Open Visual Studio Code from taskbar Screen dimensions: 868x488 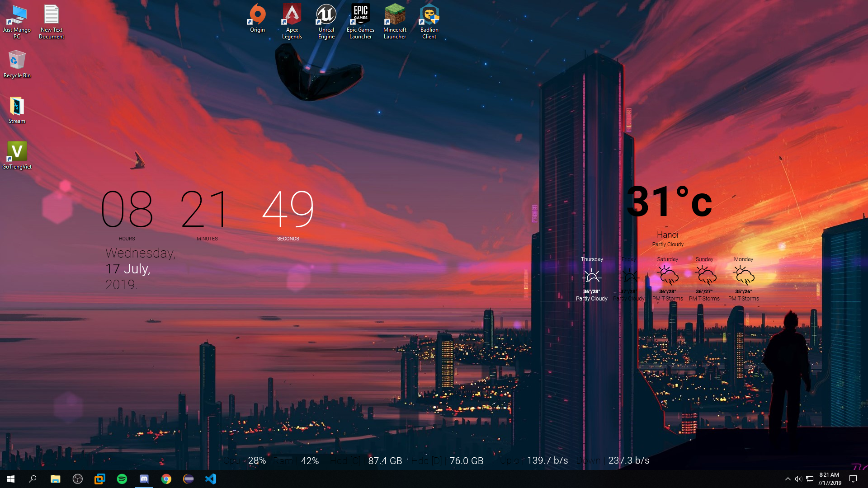coord(211,479)
